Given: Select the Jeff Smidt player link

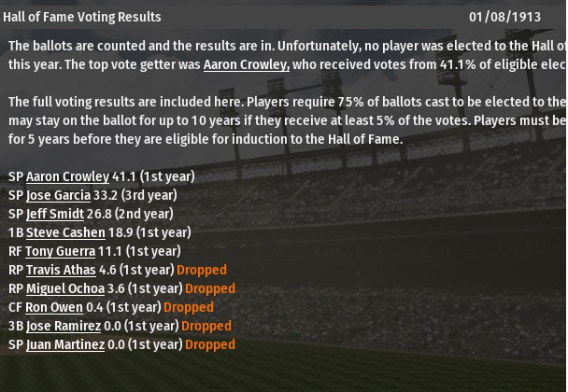Looking at the screenshot, I should [55, 214].
